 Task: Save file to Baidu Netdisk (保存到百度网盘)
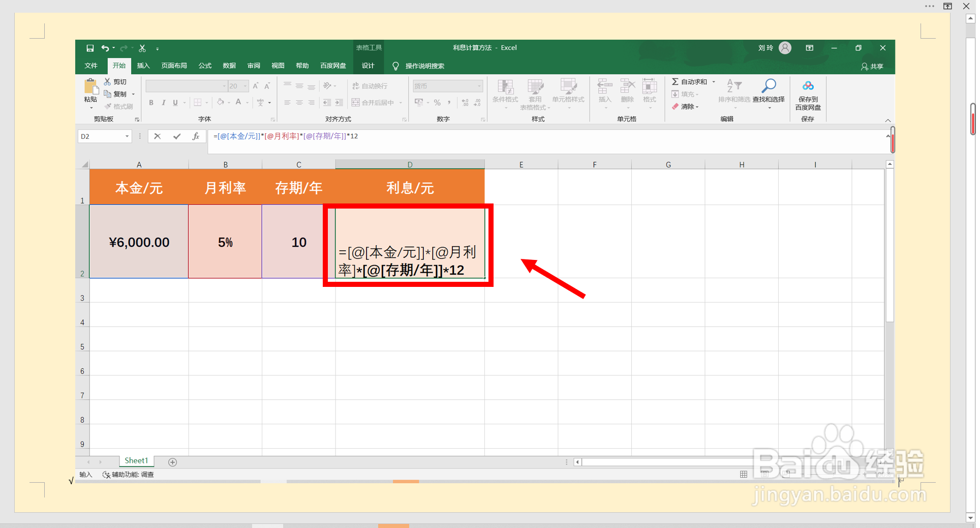pyautogui.click(x=808, y=94)
